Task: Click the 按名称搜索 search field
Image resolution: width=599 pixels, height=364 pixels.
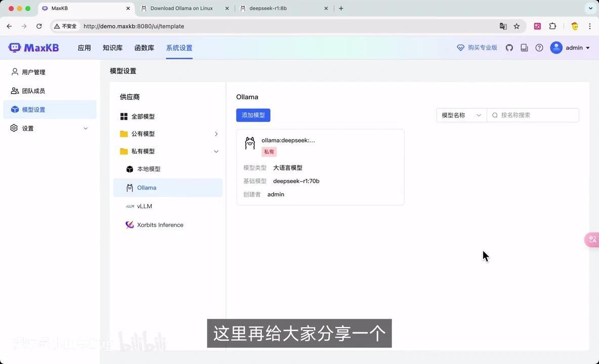Action: 533,115
